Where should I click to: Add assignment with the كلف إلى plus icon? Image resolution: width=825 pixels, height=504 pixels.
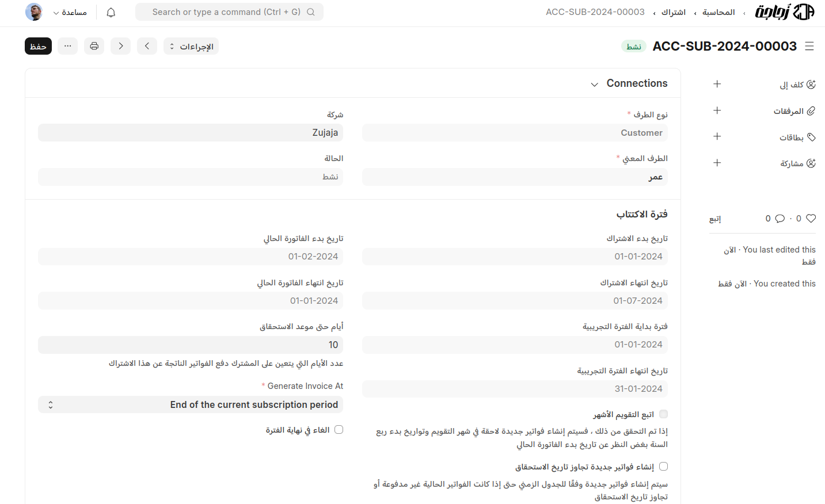[717, 84]
